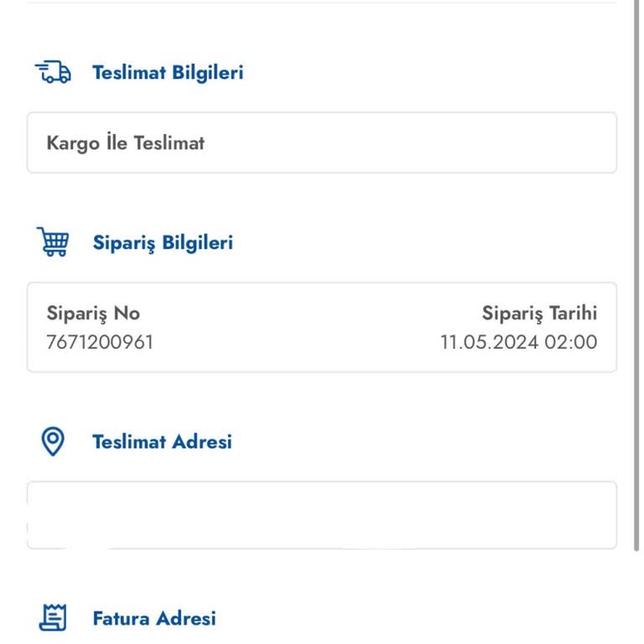Click the Sipariş Tarihi label
Viewport: 644px width, 644px height.
539,314
